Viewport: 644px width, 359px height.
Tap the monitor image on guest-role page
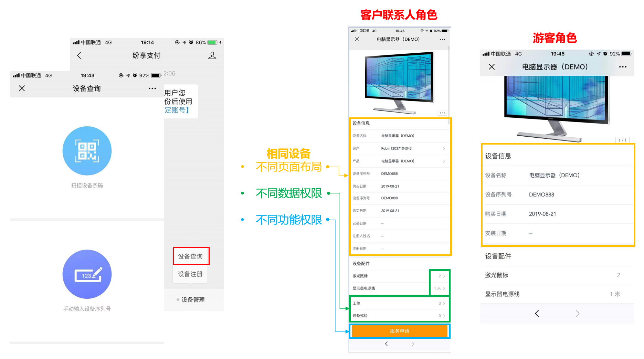tap(557, 108)
